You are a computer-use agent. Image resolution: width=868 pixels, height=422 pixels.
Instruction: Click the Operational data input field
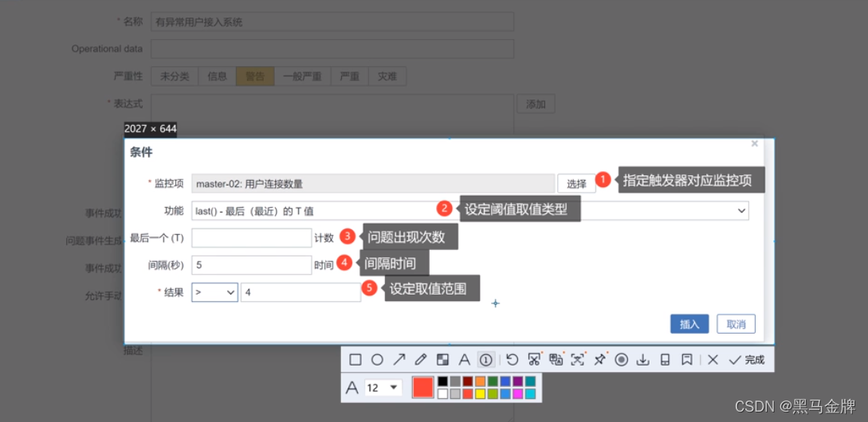click(332, 49)
